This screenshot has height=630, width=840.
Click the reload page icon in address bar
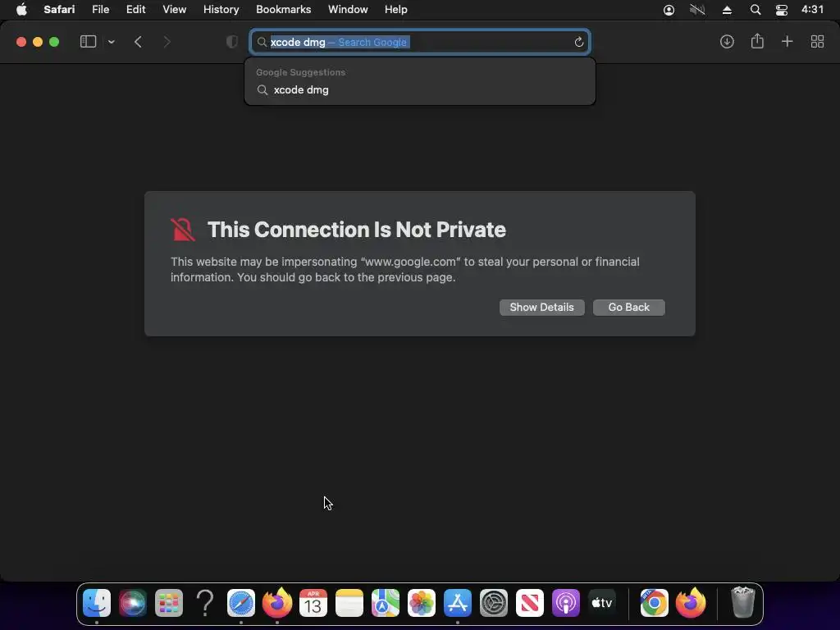point(578,43)
